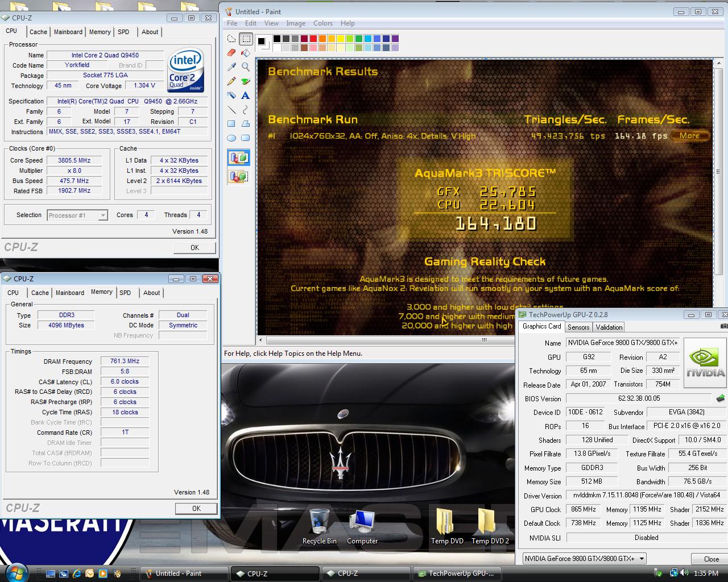Switch to Validation tab in GPU-Z
Screen dimensions: 728x582
click(609, 327)
